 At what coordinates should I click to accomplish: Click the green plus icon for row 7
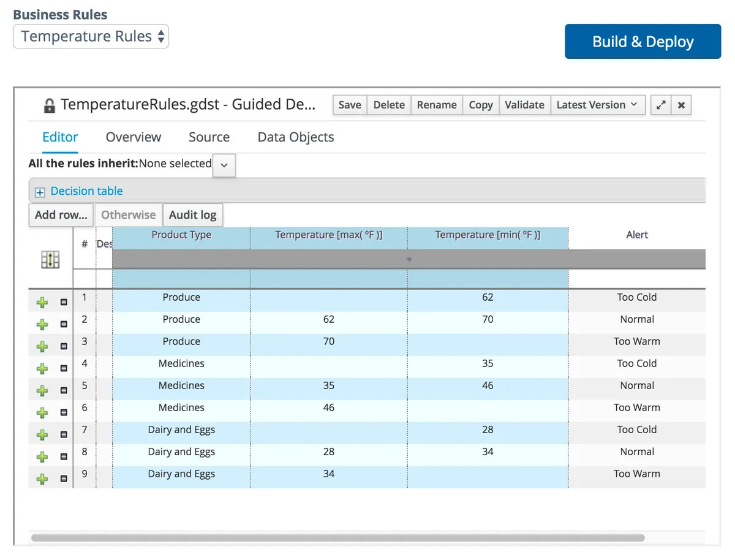click(x=42, y=434)
